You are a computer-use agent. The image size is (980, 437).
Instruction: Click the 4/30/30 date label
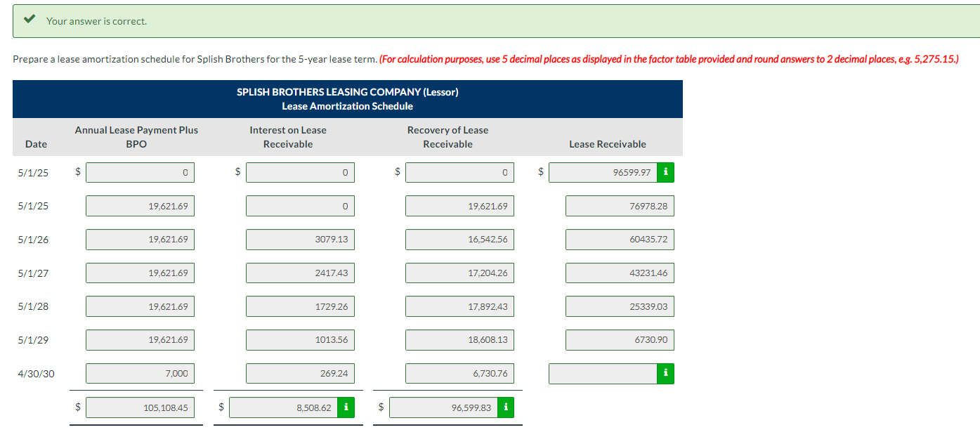pos(36,374)
